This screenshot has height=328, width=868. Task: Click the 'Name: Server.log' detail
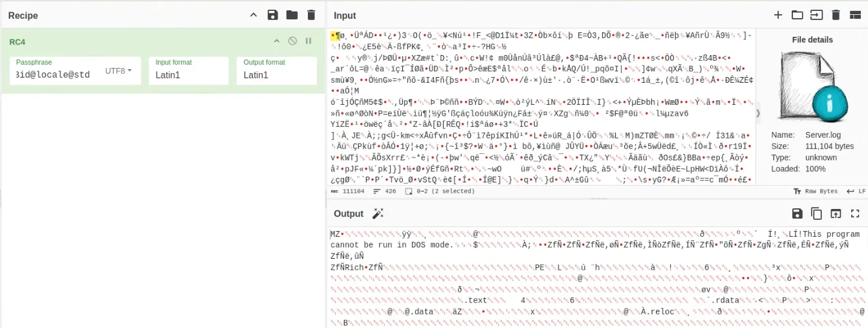(x=805, y=135)
